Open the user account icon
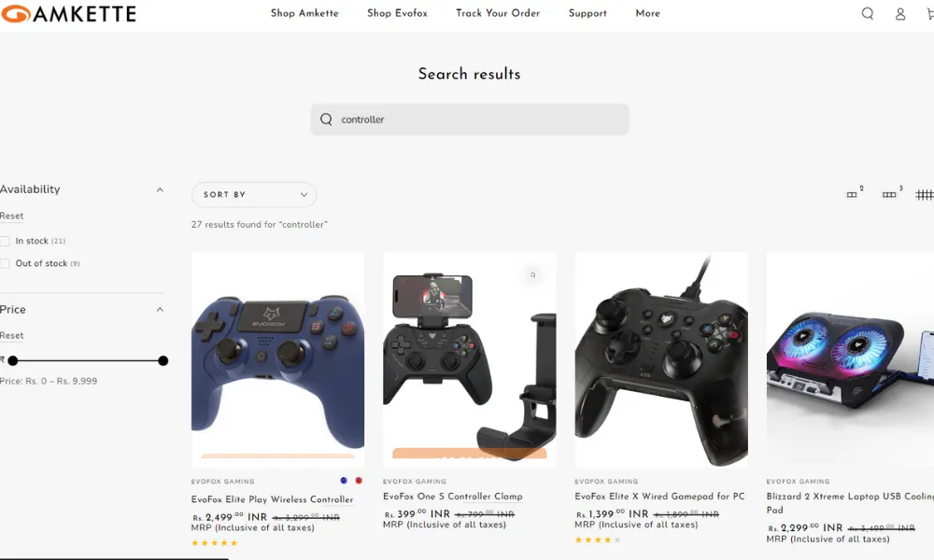The width and height of the screenshot is (934, 560). pyautogui.click(x=900, y=14)
